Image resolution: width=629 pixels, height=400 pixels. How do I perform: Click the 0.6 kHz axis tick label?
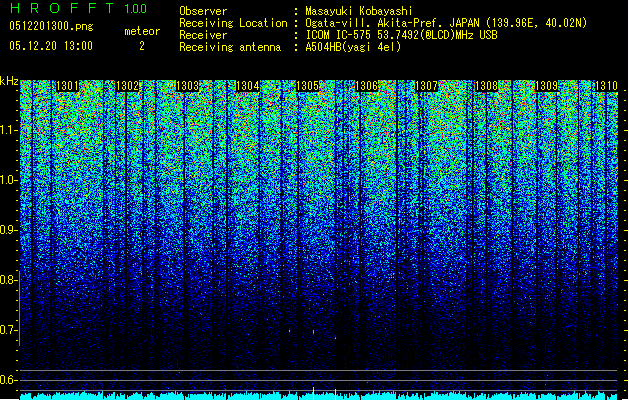[8, 380]
